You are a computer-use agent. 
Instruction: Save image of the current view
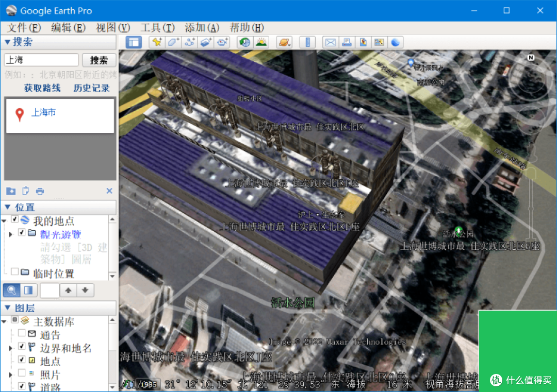pyautogui.click(x=363, y=43)
